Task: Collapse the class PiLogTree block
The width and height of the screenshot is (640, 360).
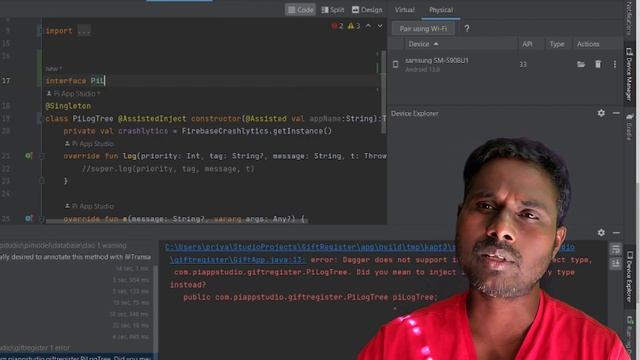Action: [40, 119]
